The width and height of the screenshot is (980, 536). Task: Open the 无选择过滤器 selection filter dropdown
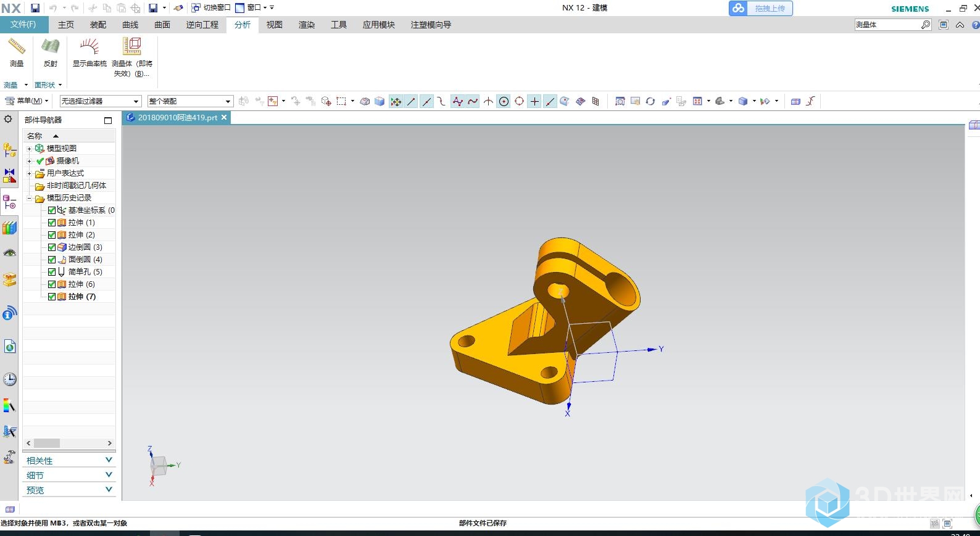click(x=100, y=101)
